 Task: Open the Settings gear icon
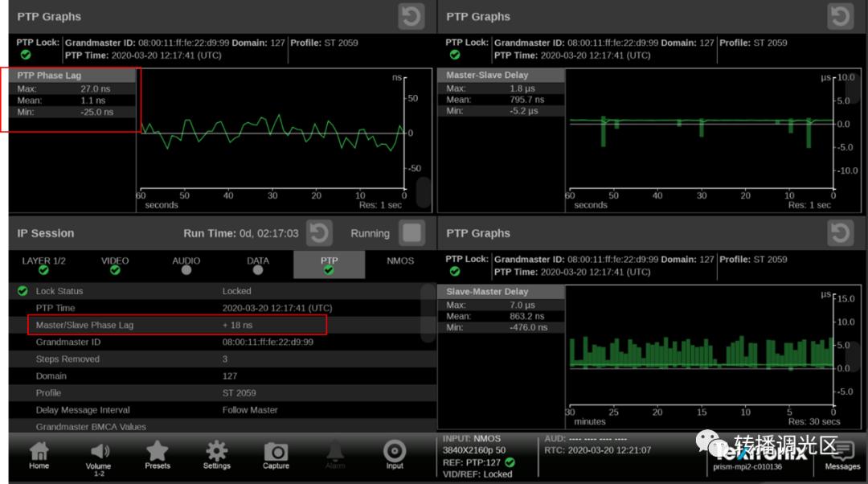[216, 455]
